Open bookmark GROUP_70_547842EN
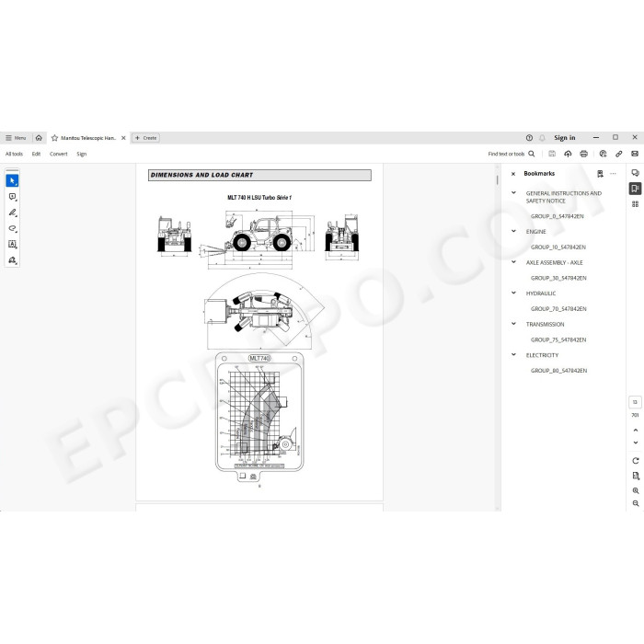This screenshot has width=644, height=644. click(x=558, y=309)
